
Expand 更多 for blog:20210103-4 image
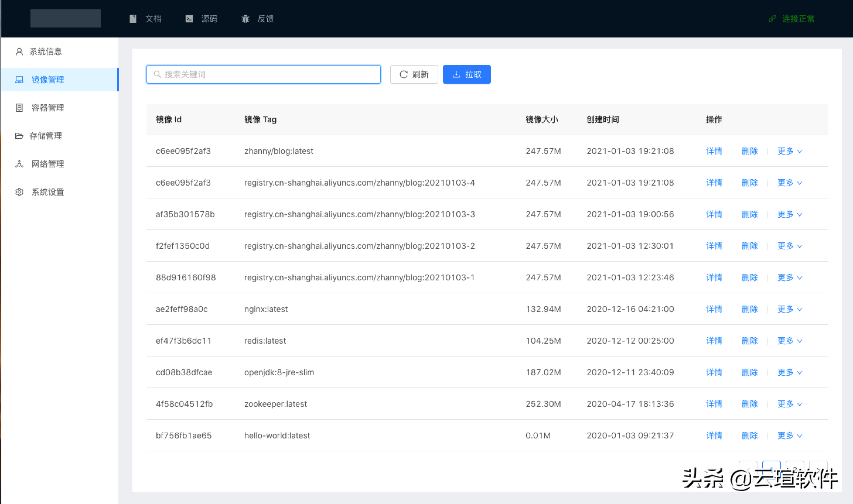790,183
